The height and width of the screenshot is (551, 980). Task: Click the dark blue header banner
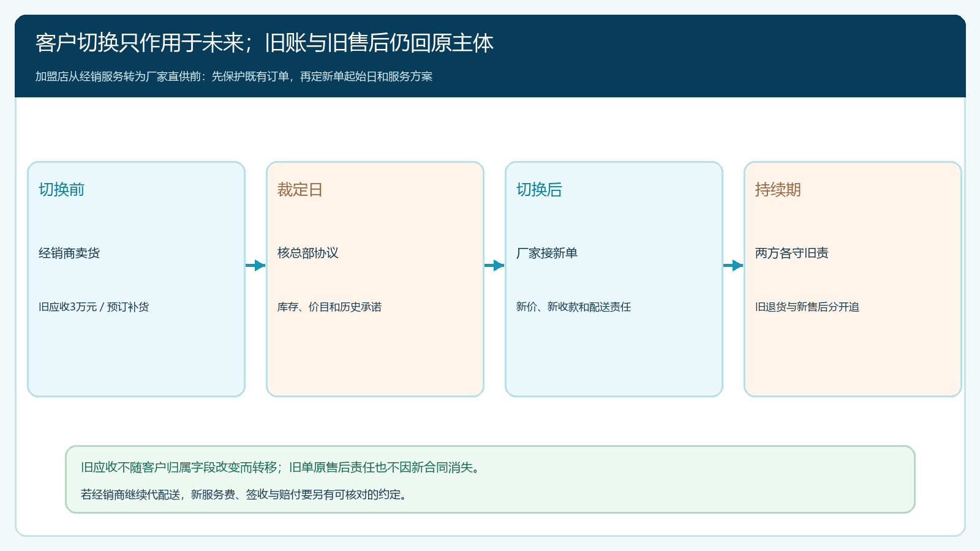pos(490,56)
